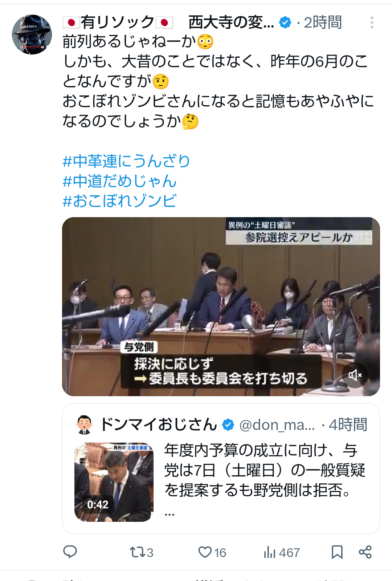Open hashtag #おこぼれゾンビ
The image size is (392, 581).
point(119,201)
